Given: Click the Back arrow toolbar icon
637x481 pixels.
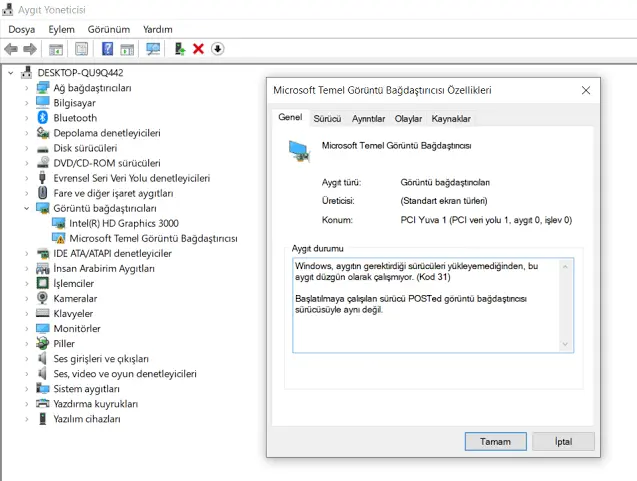Looking at the screenshot, I should tap(11, 49).
